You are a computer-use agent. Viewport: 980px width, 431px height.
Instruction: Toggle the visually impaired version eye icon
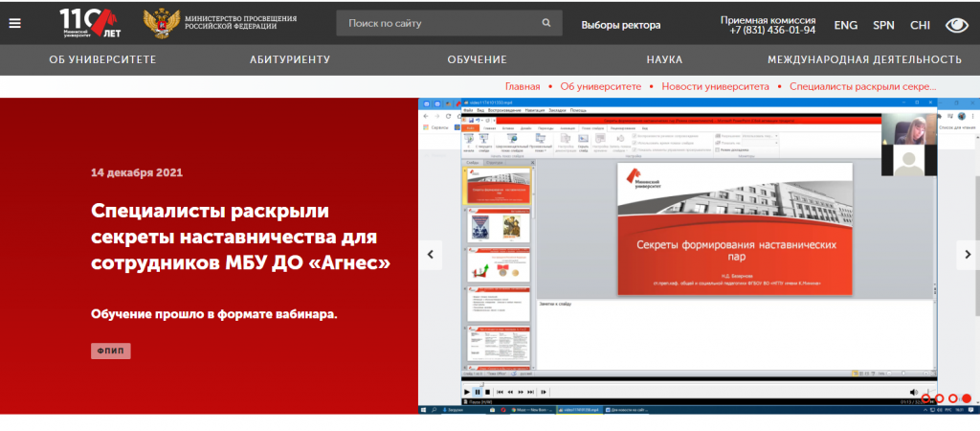click(x=956, y=25)
